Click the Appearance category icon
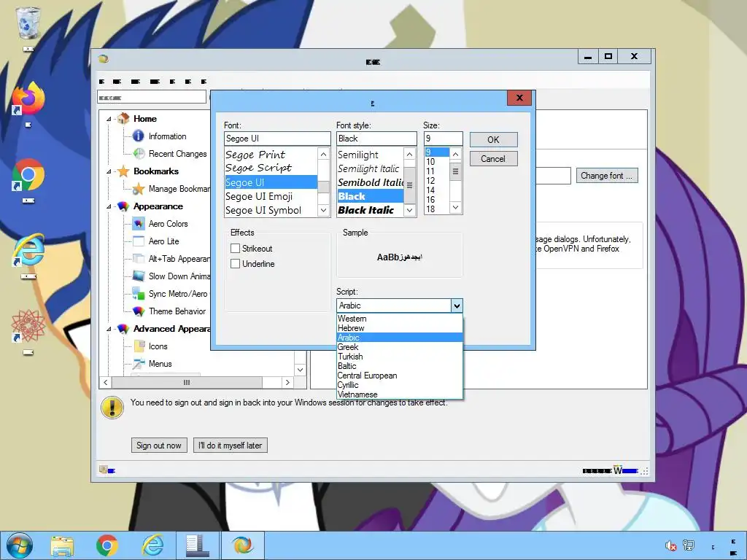Viewport: 747px width, 560px height. [123, 206]
